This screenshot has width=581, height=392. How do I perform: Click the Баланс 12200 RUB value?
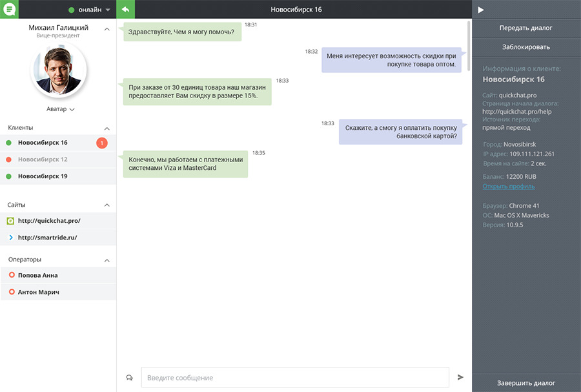[521, 177]
